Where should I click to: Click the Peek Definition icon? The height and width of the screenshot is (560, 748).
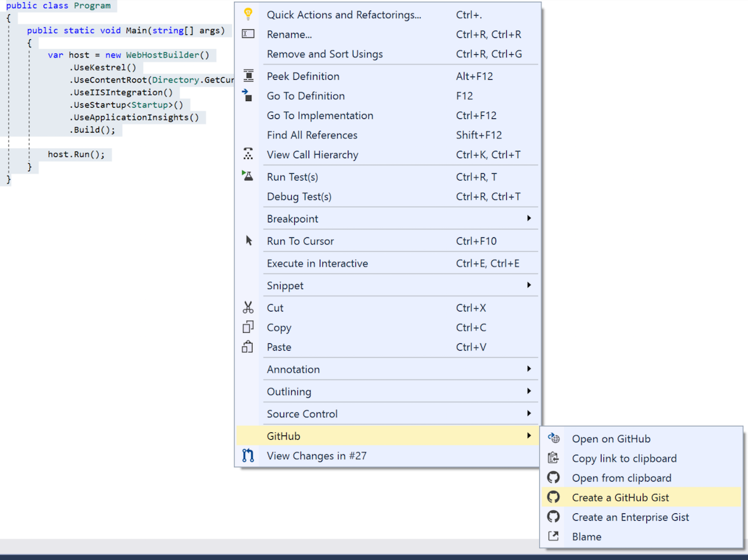[x=248, y=75]
